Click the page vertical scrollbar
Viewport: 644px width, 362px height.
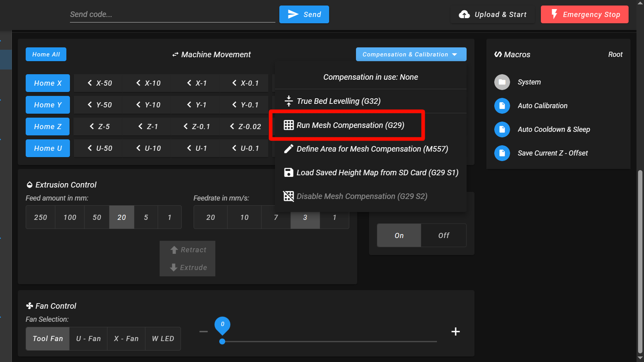[x=640, y=262]
